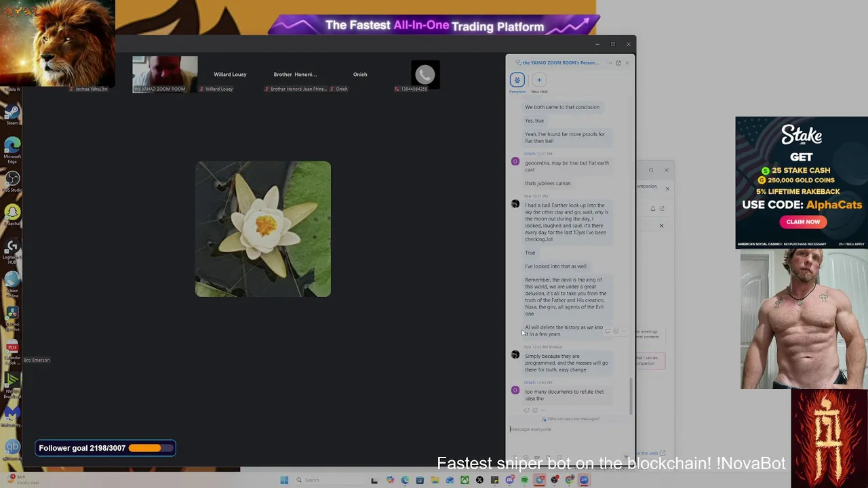The image size is (868, 488).
Task: Open Discord from the taskbar
Action: coord(510,480)
